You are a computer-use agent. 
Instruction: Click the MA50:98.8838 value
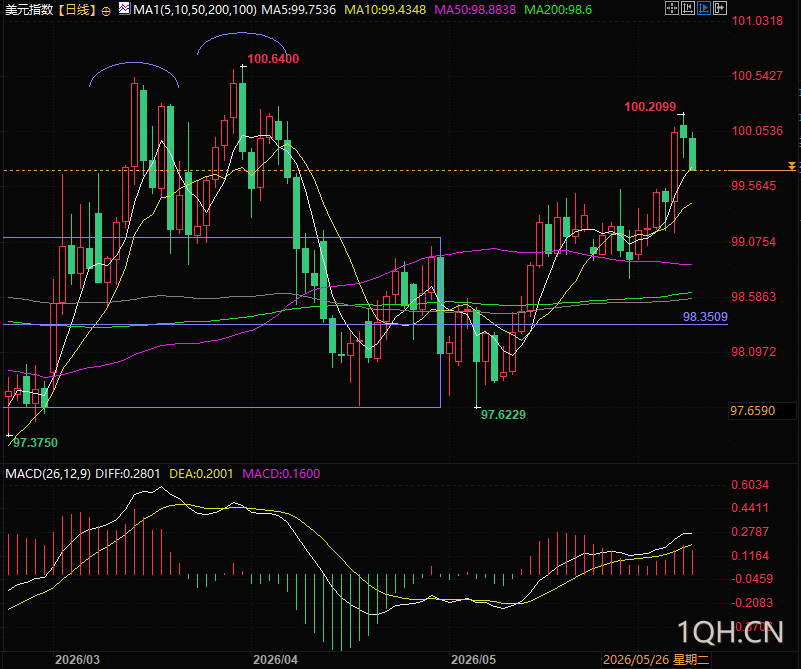[475, 10]
